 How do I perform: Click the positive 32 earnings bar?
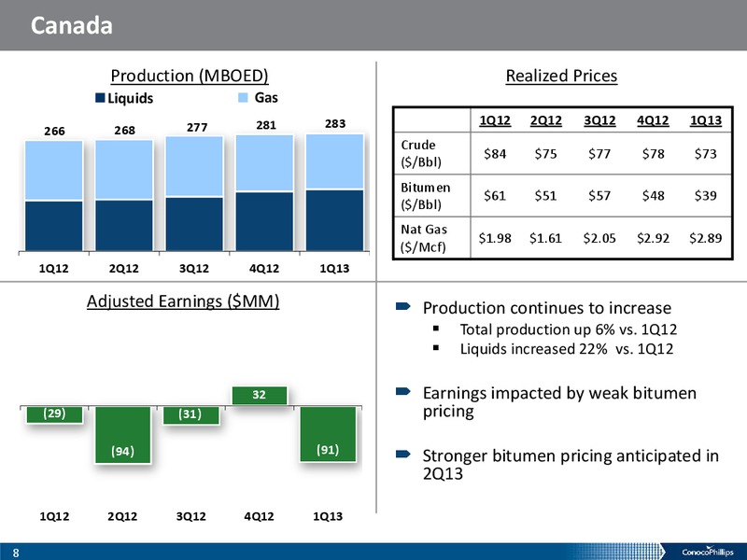[260, 396]
